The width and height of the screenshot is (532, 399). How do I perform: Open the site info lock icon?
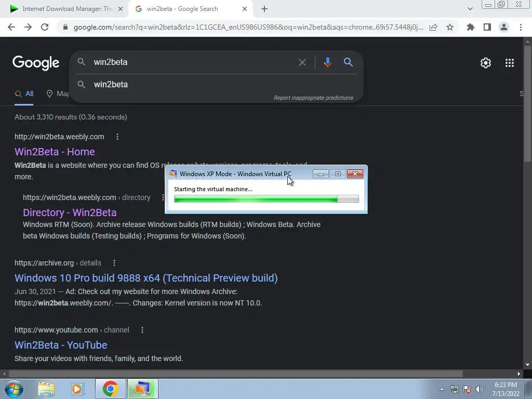coord(65,27)
